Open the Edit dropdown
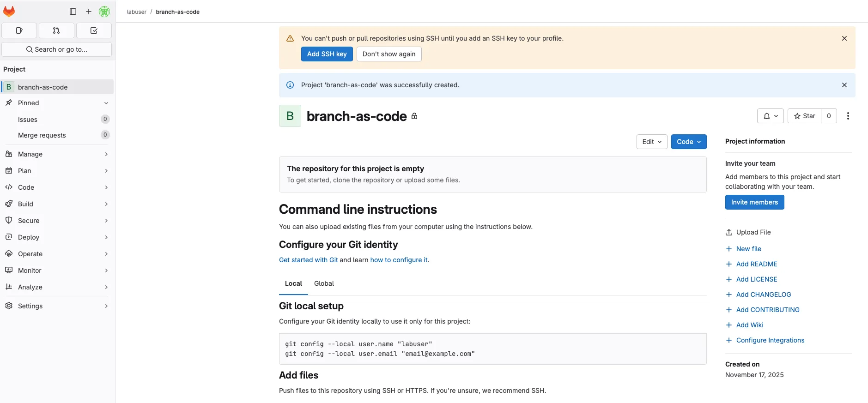 click(x=651, y=142)
